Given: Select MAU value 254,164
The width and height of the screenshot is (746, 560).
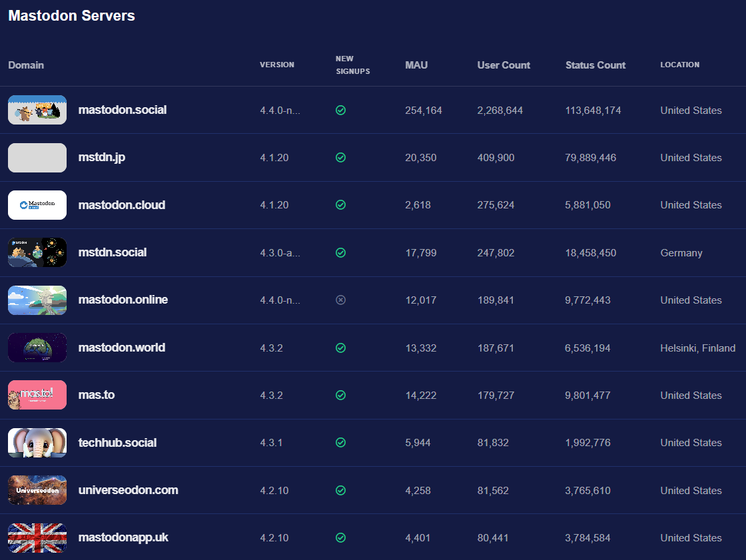Looking at the screenshot, I should pos(424,111).
